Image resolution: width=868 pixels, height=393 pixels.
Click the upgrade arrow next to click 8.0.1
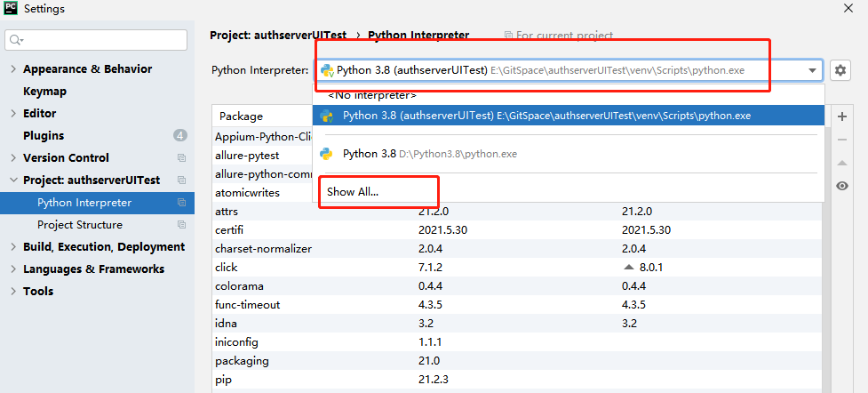click(628, 267)
